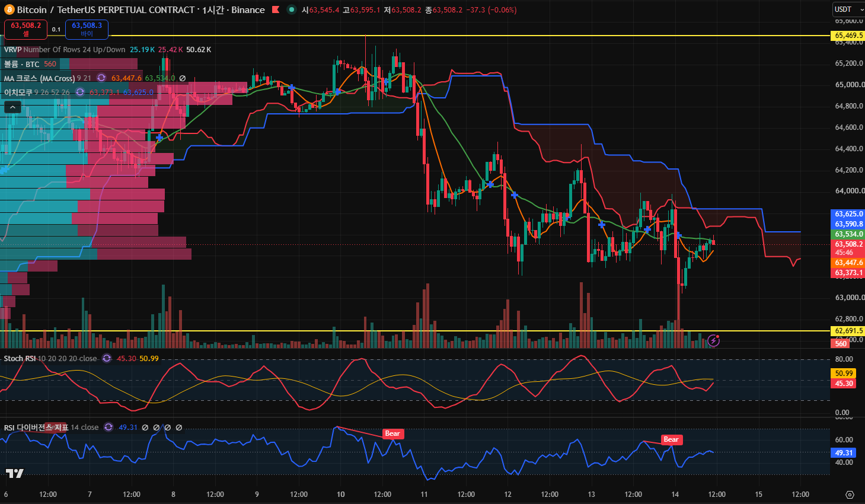The image size is (865, 504).
Task: Click the error circle icon in MA Cross legend
Action: click(183, 78)
